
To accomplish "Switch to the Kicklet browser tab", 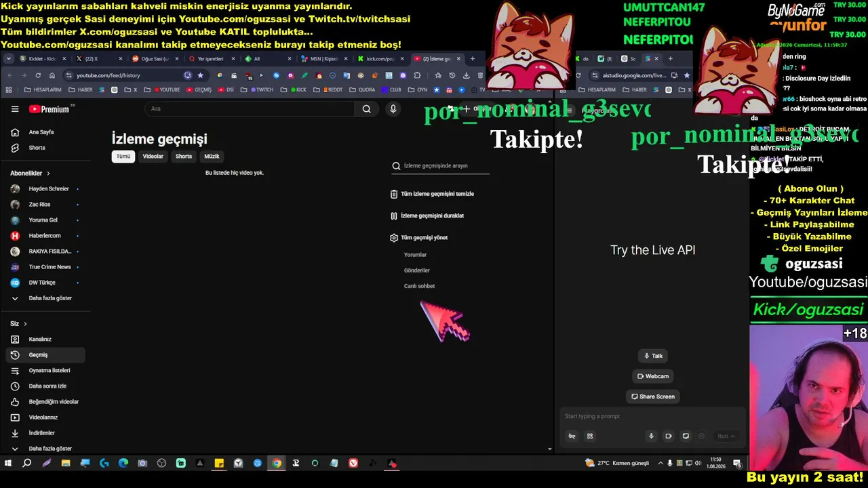I will click(42, 59).
